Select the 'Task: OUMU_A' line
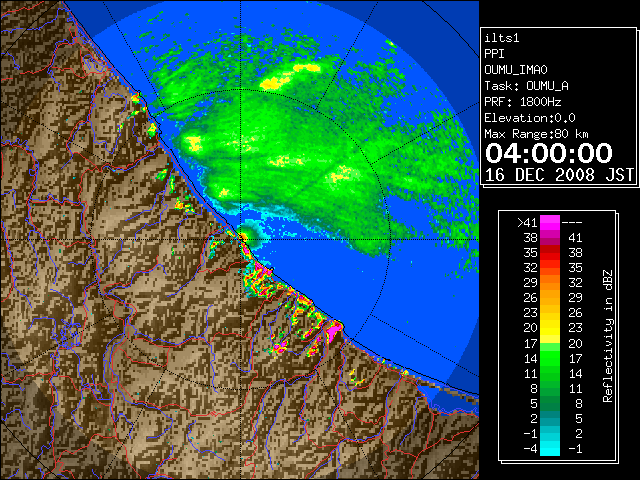The image size is (640, 480). tap(526, 86)
